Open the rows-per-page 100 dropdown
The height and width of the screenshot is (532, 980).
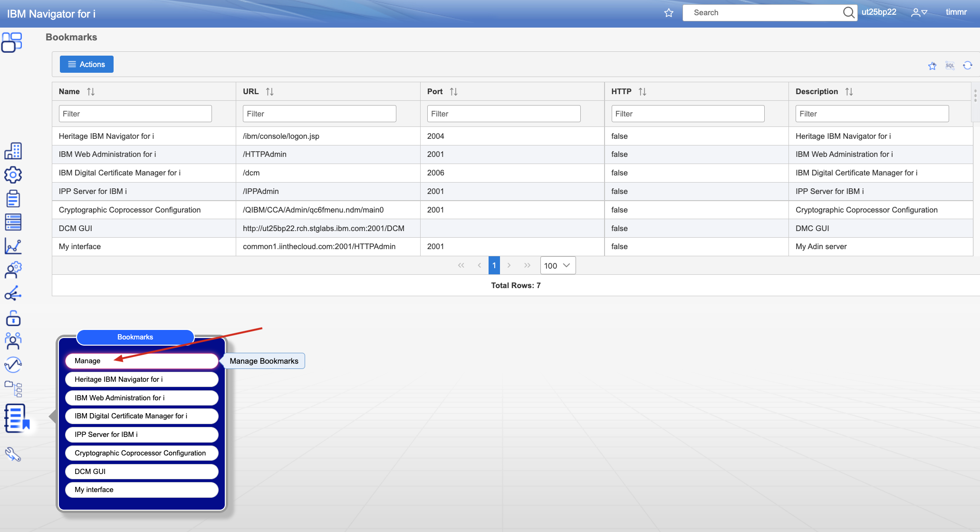tap(557, 265)
